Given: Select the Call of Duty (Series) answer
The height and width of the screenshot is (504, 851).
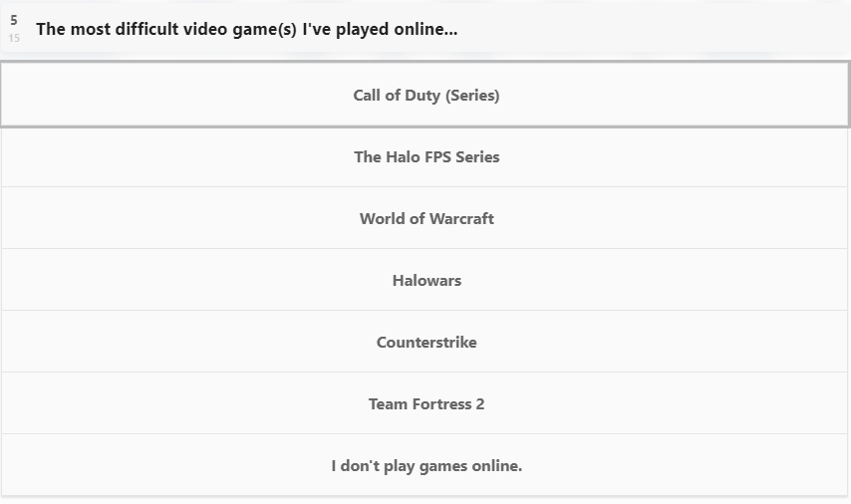Looking at the screenshot, I should point(425,95).
